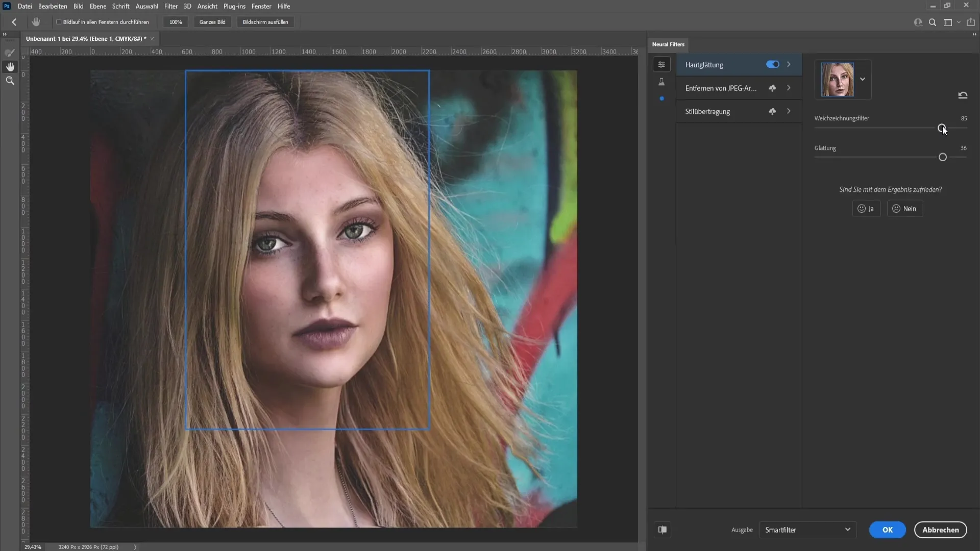The height and width of the screenshot is (551, 980).
Task: Click the Abbrechen button
Action: pyautogui.click(x=941, y=530)
